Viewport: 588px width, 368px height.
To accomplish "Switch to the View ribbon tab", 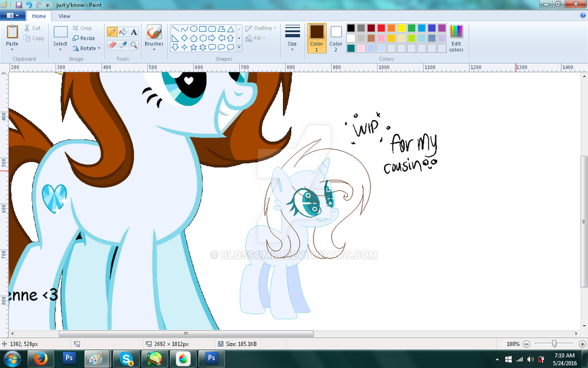I will click(x=64, y=16).
